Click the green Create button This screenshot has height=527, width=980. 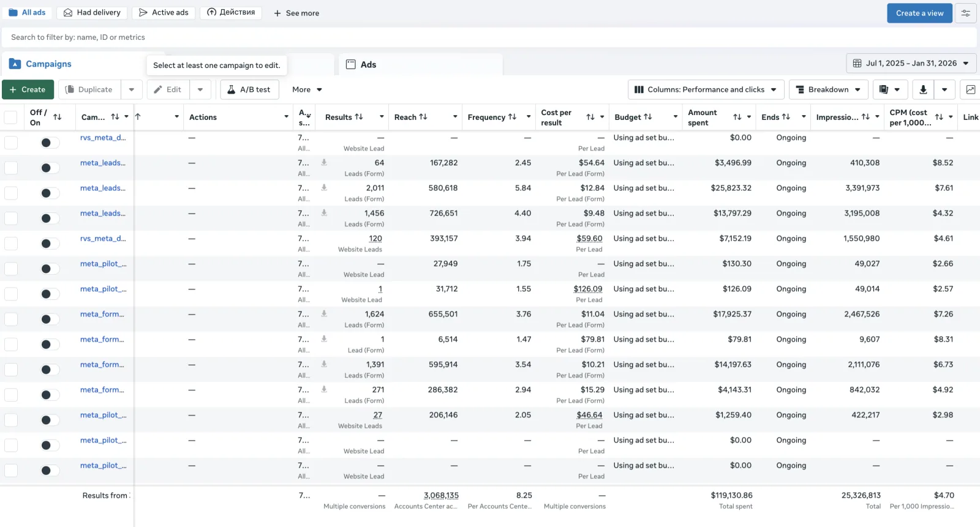click(x=28, y=89)
